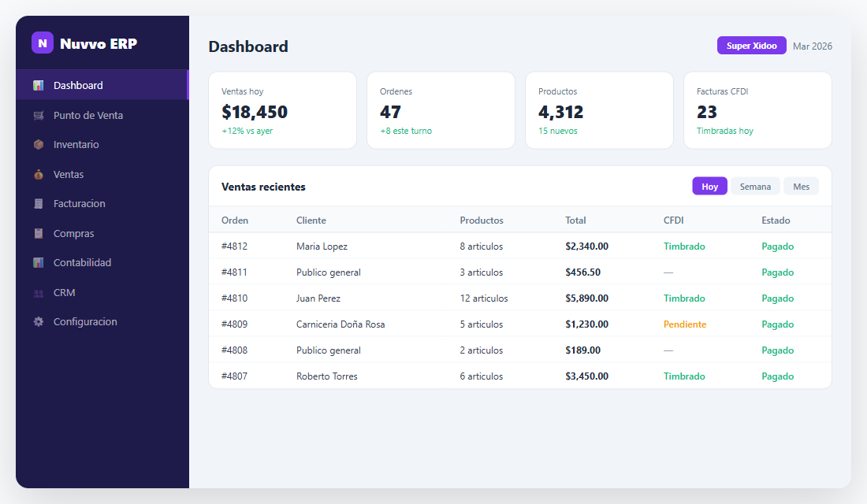Click the Facturas CFDI card
Screen dimensions: 867x504
click(757, 109)
